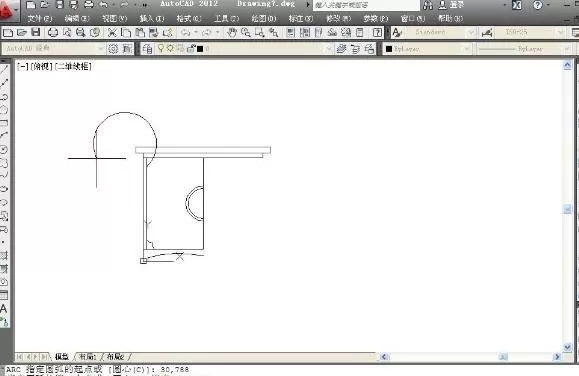
Task: Open 窗口 (Window) menu
Action: pos(413,18)
